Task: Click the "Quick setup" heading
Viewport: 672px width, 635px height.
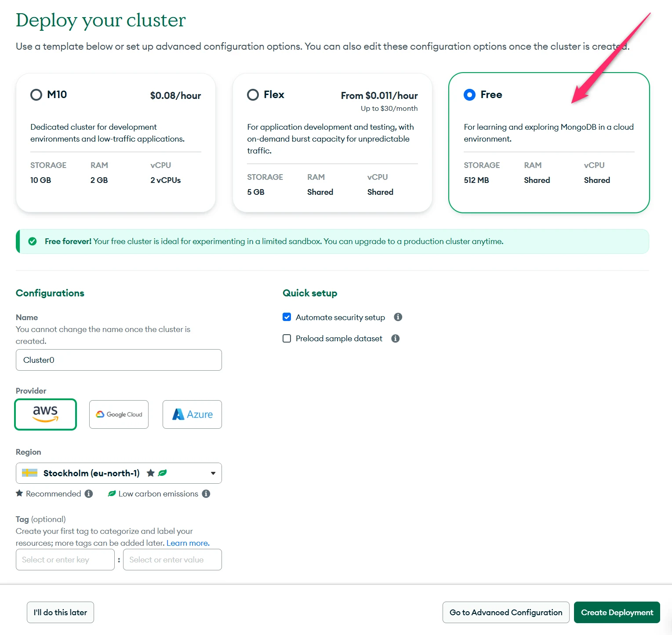Action: click(310, 293)
